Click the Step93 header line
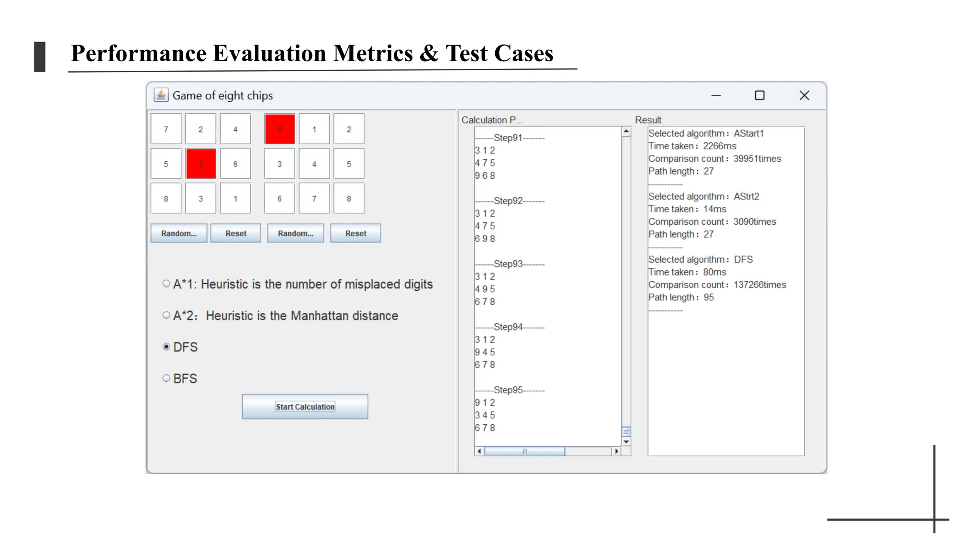 510,264
